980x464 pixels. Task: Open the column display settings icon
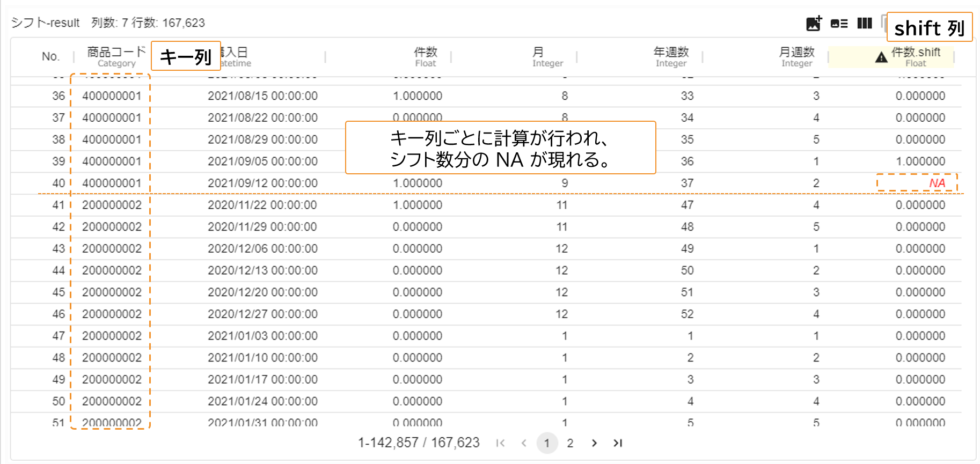pos(865,23)
